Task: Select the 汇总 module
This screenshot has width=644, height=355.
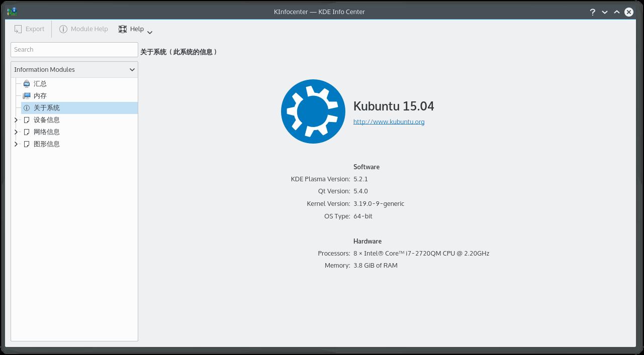Action: tap(40, 84)
